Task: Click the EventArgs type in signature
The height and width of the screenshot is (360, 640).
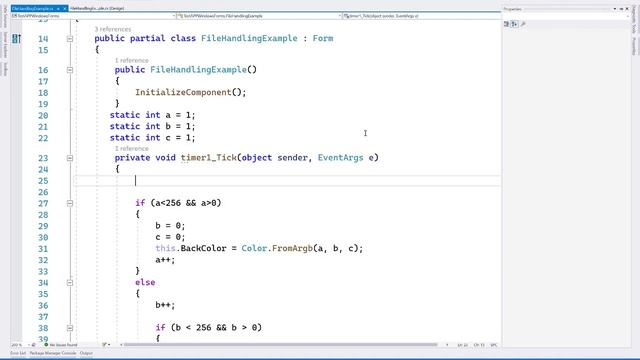Action: pyautogui.click(x=340, y=158)
